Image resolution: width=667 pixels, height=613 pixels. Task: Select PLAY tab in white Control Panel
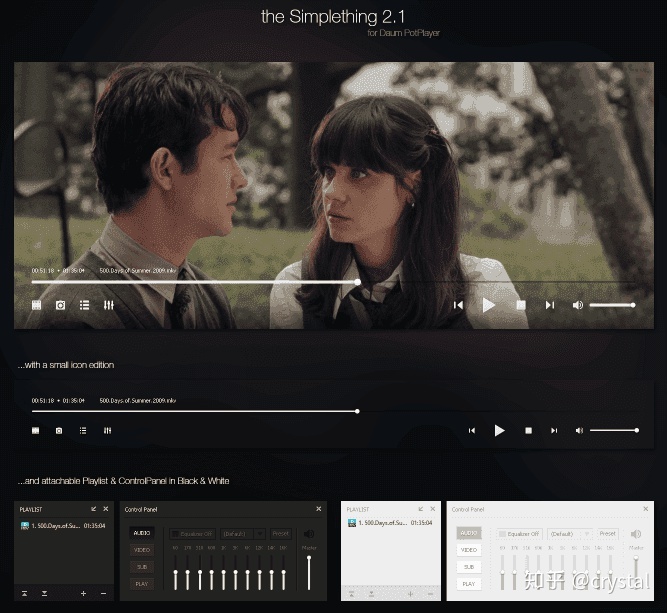pyautogui.click(x=469, y=584)
